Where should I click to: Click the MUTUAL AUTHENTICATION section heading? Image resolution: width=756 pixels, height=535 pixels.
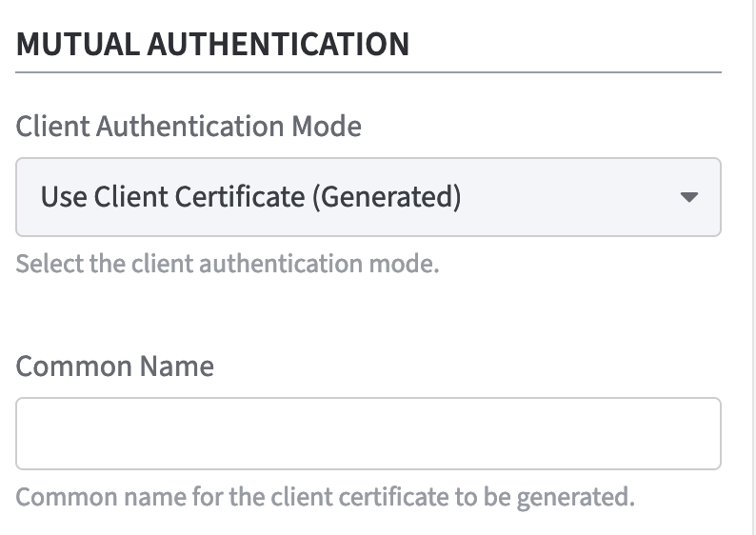pos(212,44)
